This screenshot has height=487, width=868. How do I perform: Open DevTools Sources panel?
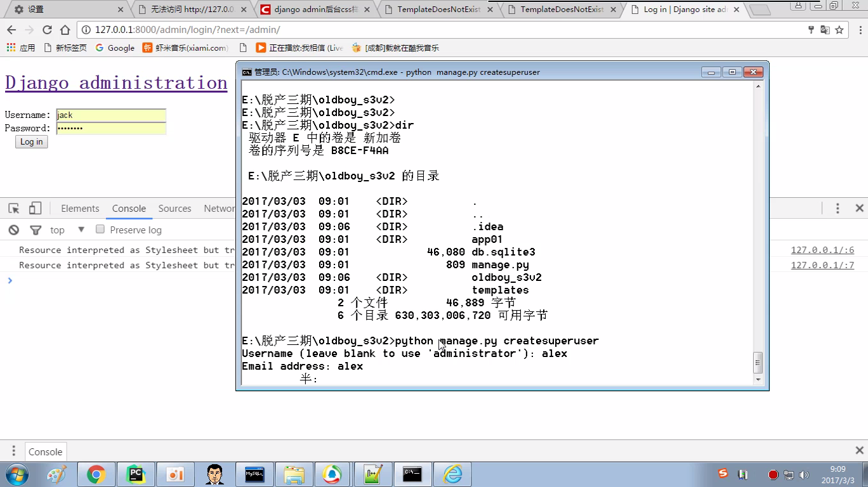click(174, 209)
